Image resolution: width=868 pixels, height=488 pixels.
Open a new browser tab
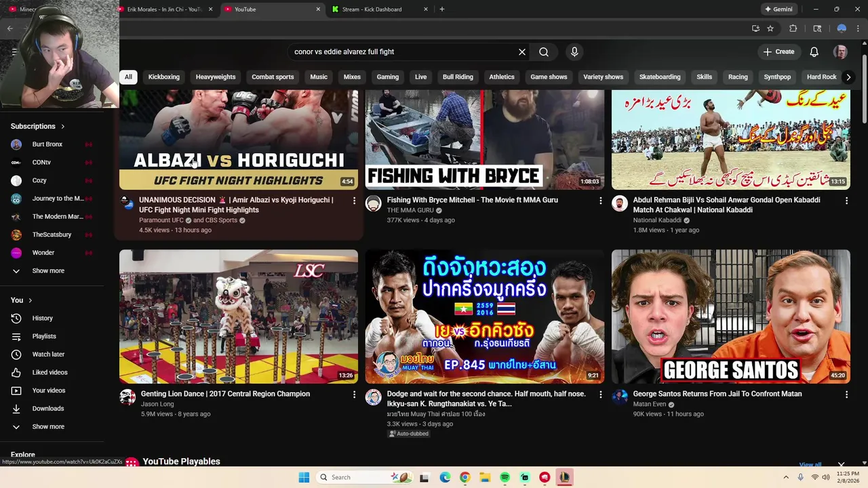pos(442,9)
